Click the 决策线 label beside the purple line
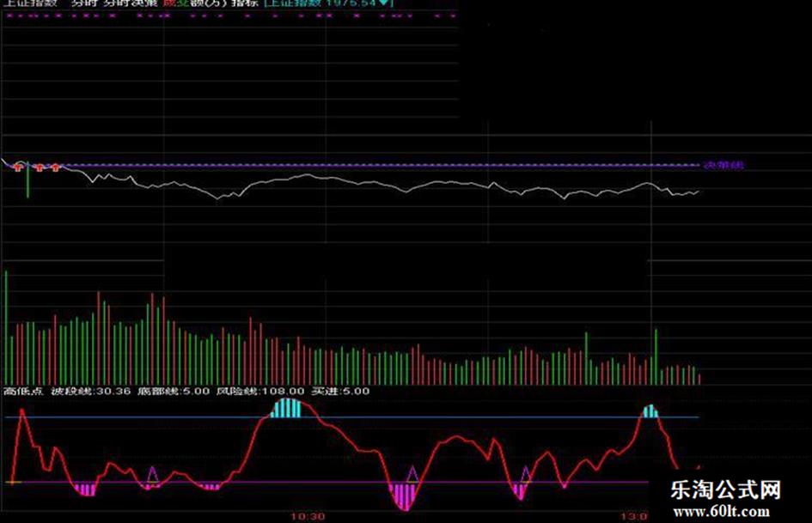Screen dimensions: 812x523 click(723, 165)
